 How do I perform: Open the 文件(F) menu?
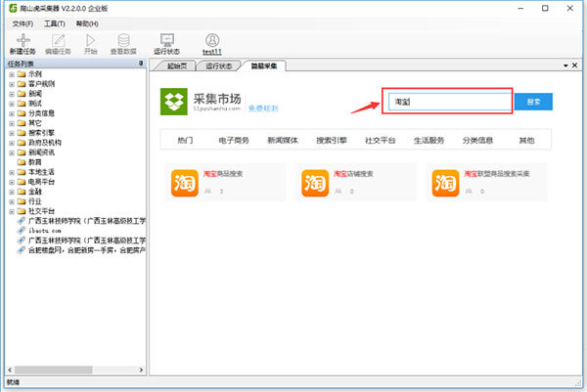coord(23,23)
